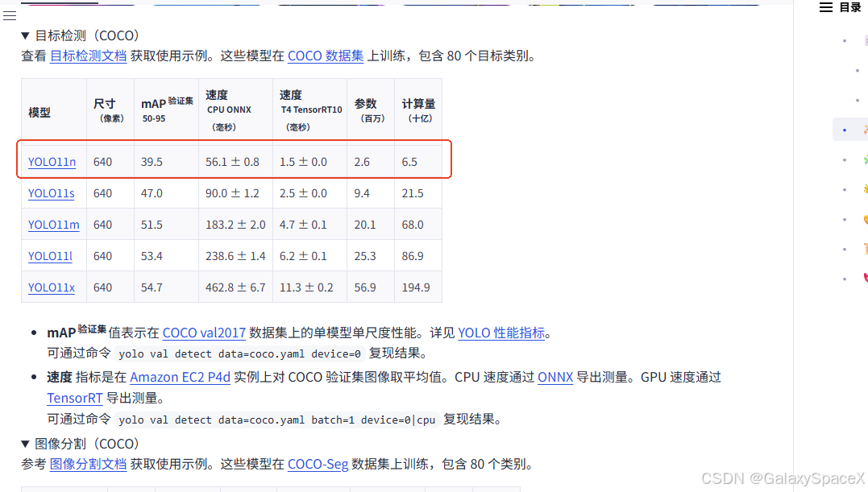The height and width of the screenshot is (492, 868).
Task: Open the 图像分割文档 link
Action: click(88, 464)
